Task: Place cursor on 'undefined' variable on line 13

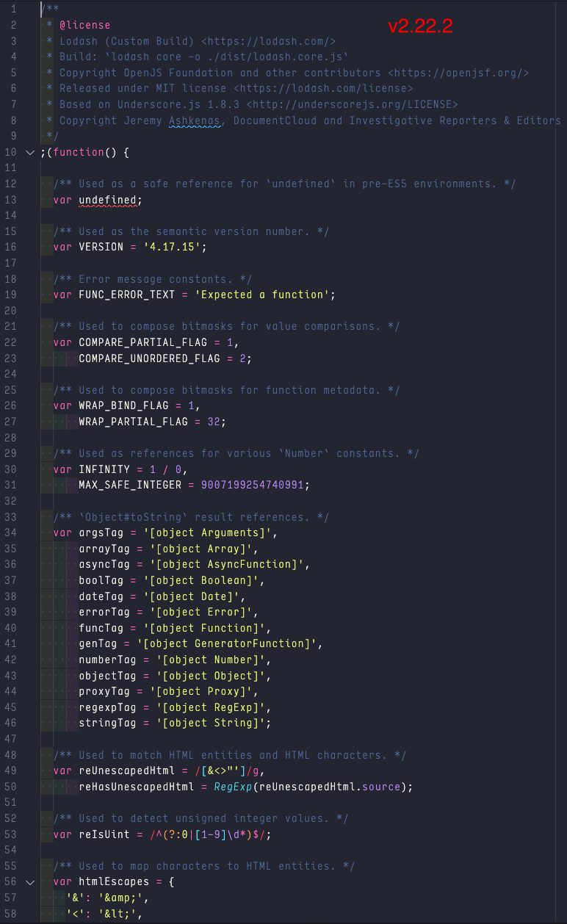Action: coord(107,200)
